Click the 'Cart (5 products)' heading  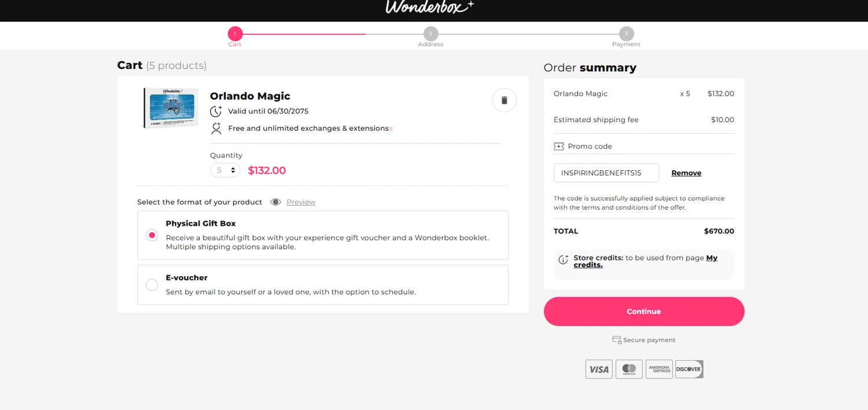(162, 65)
